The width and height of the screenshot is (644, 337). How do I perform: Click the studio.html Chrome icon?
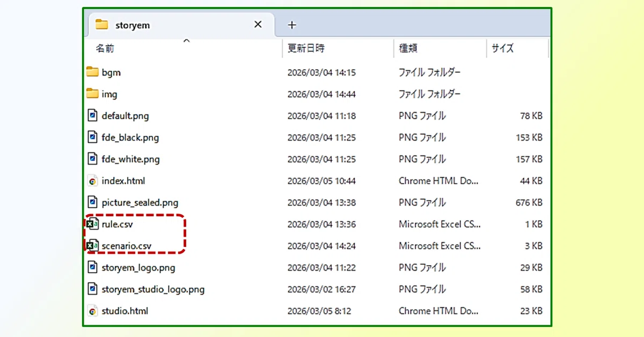(92, 311)
